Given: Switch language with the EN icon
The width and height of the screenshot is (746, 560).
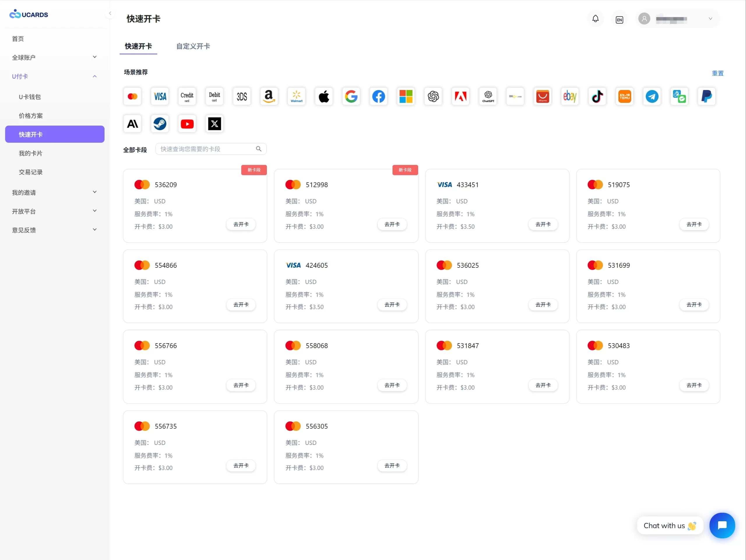Looking at the screenshot, I should (619, 20).
